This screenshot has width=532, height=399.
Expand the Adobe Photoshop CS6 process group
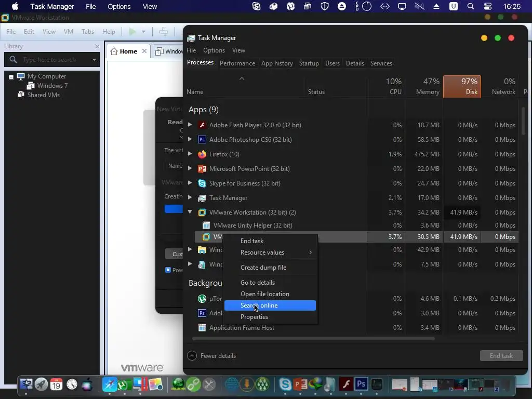click(x=190, y=139)
